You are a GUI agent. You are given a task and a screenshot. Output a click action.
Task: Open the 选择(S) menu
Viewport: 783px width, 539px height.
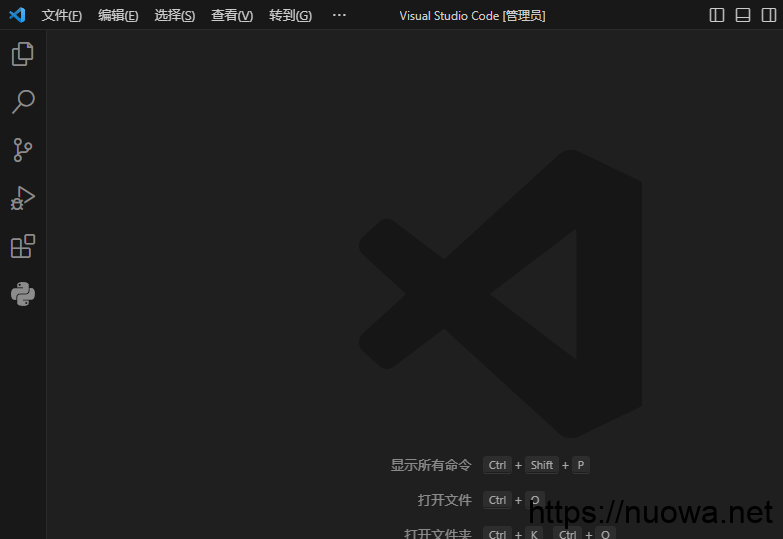175,16
